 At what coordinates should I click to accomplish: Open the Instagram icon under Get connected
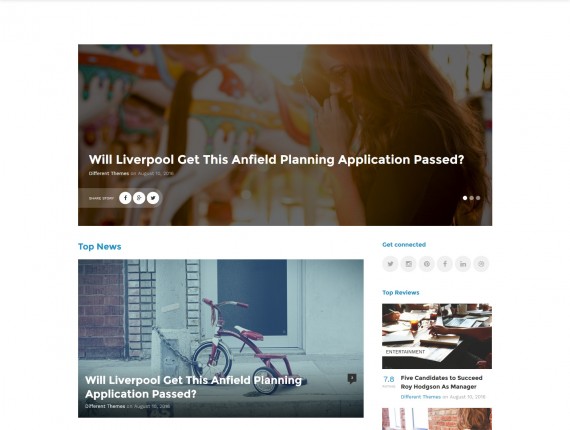pyautogui.click(x=409, y=264)
